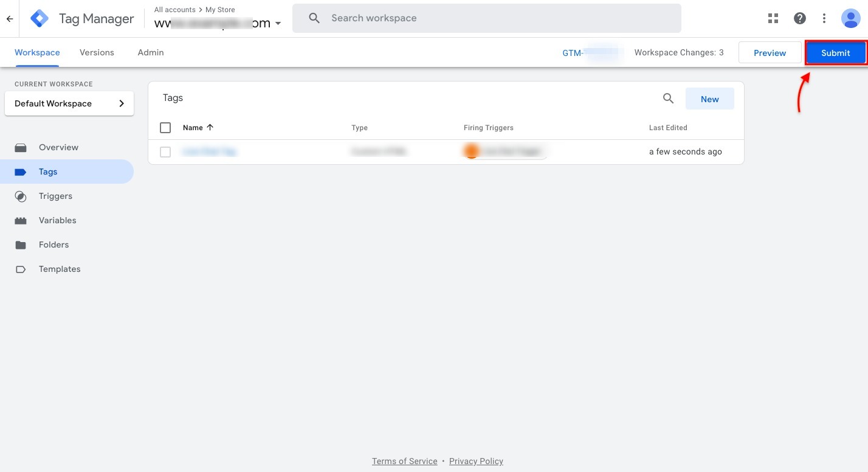Screen dimensions: 868x472
Task: Select the Folders sidebar icon
Action: click(21, 245)
